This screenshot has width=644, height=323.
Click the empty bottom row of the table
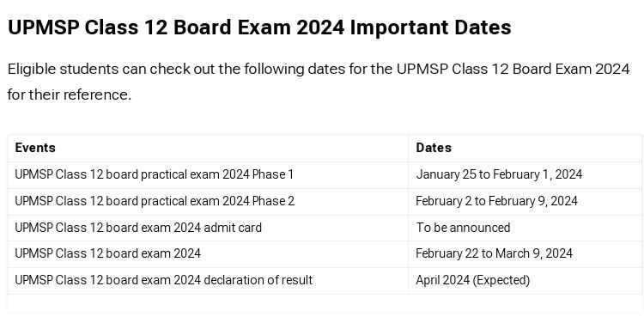click(x=325, y=303)
